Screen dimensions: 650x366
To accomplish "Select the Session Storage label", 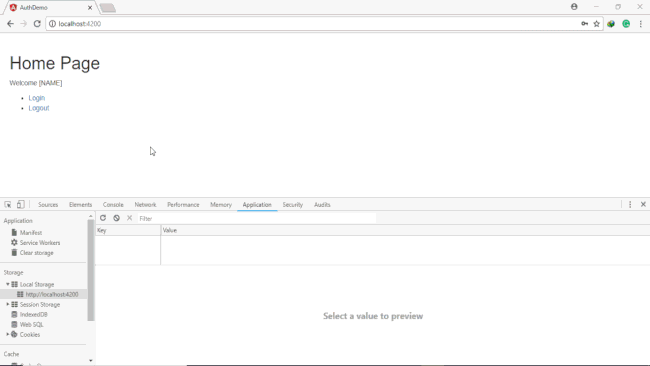I will [x=40, y=304].
